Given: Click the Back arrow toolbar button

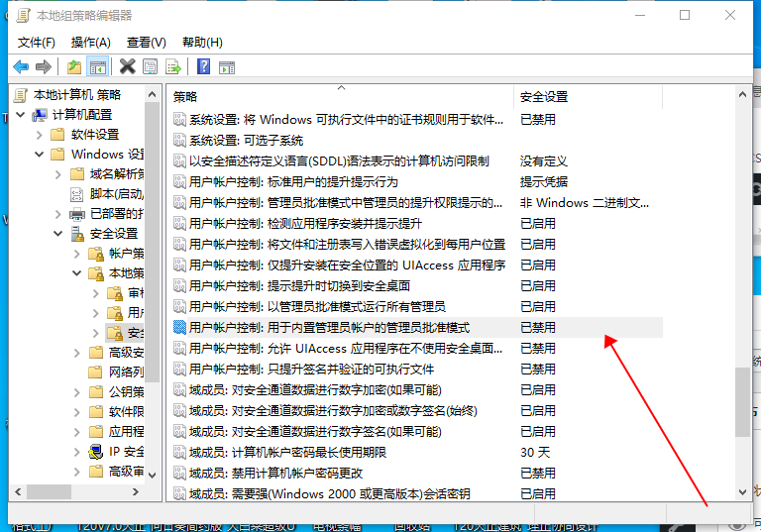Looking at the screenshot, I should (21, 66).
